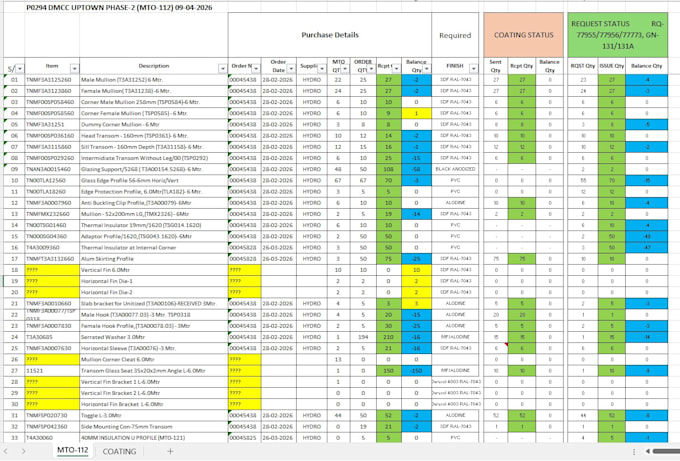Select item cell 11521

click(x=52, y=371)
